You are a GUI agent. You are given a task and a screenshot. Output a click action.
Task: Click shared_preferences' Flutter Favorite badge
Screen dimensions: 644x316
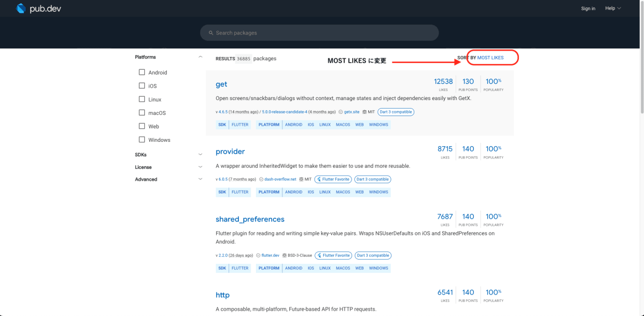[x=333, y=255]
